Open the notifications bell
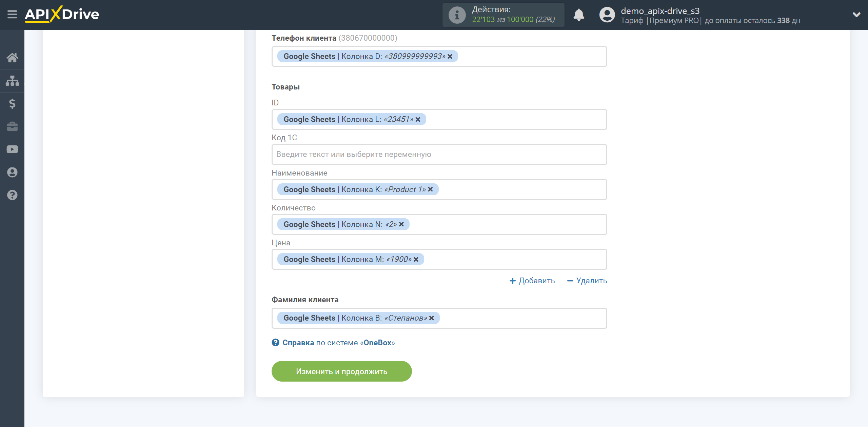This screenshot has width=868, height=427. [x=579, y=15]
